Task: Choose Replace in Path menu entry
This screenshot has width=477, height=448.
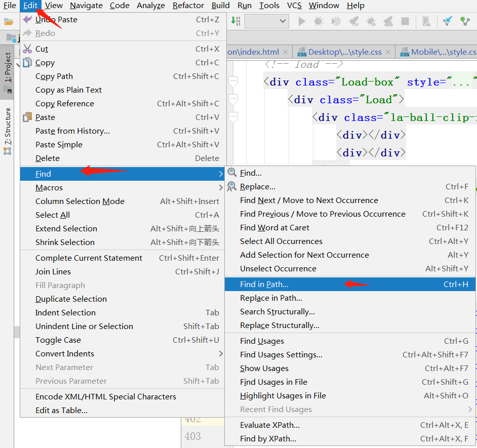Action: (271, 298)
